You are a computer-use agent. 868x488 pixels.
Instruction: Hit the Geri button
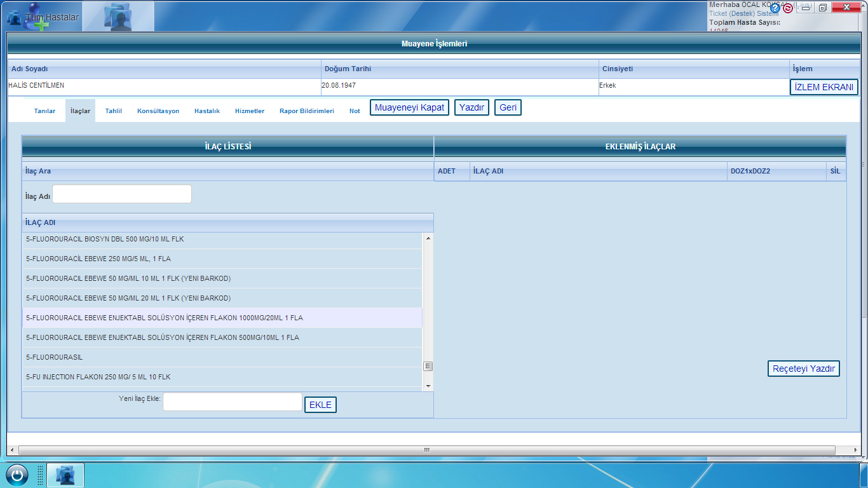click(x=508, y=107)
